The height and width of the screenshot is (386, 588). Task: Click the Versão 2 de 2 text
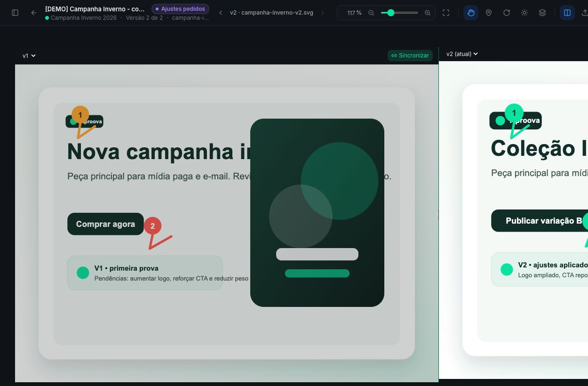pos(144,18)
